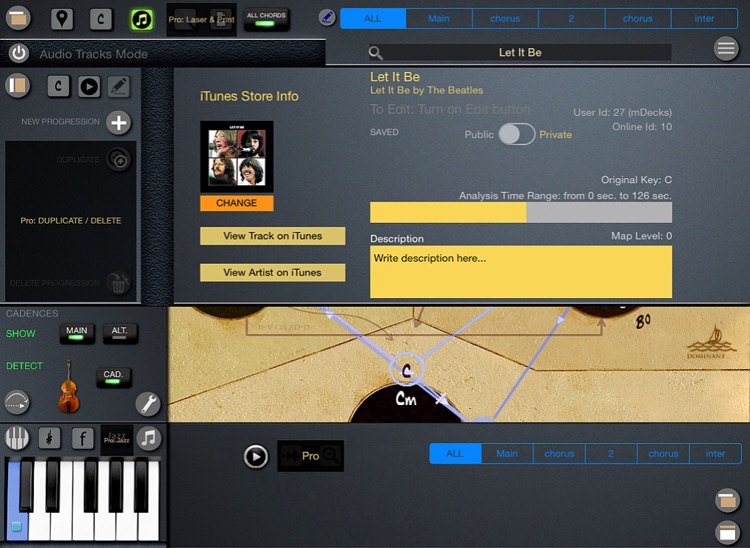
Task: Click the bottom-right folder window icon
Action: coord(728,501)
